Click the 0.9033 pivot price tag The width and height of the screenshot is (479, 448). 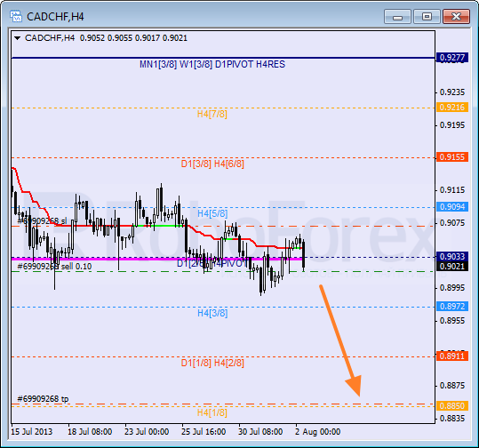(452, 256)
